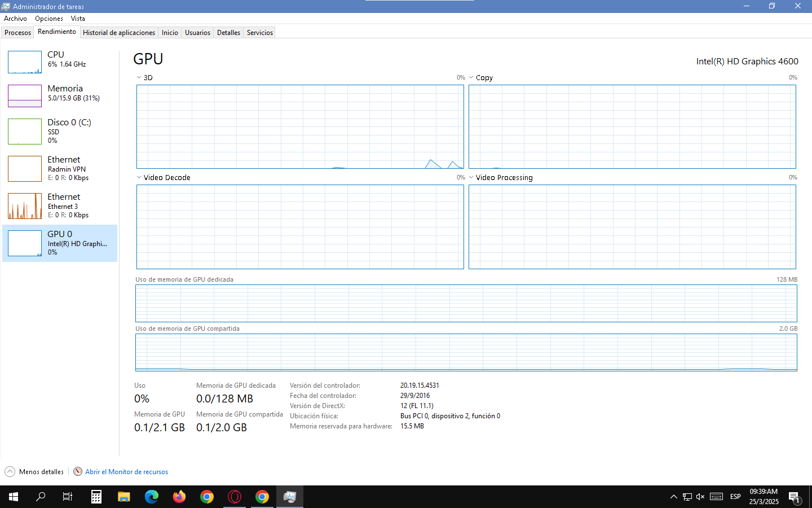This screenshot has width=812, height=508.
Task: Click the Task Manager title bar icon
Action: click(6, 6)
